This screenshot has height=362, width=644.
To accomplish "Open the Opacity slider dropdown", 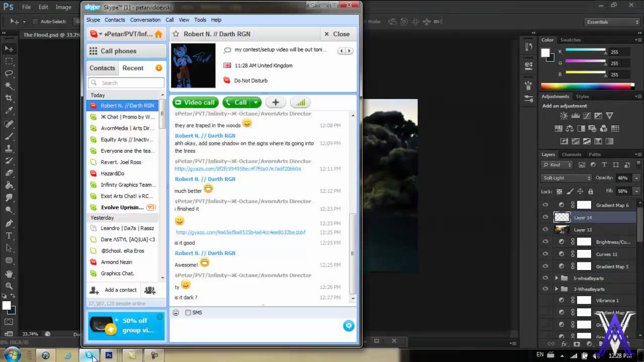I will point(637,178).
